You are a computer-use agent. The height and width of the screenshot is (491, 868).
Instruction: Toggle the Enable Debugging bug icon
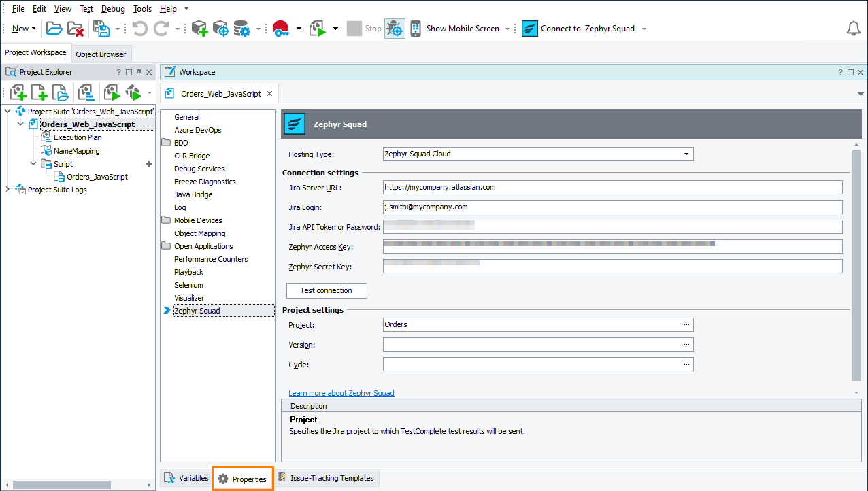(x=395, y=28)
